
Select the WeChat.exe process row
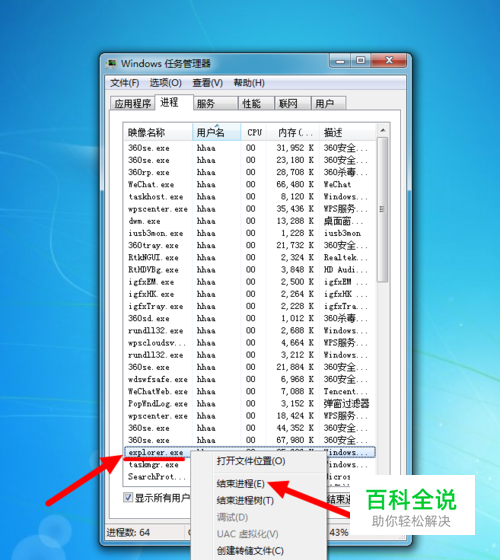tap(249, 185)
